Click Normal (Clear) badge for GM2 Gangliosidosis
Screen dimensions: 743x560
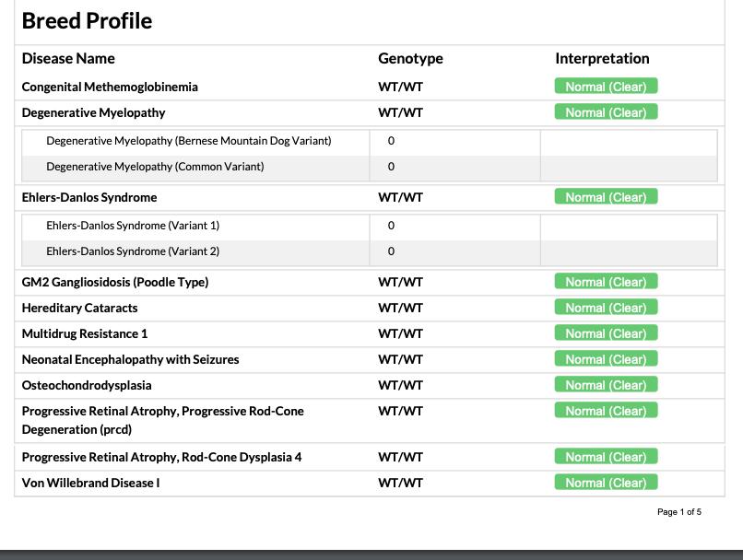[x=606, y=282]
